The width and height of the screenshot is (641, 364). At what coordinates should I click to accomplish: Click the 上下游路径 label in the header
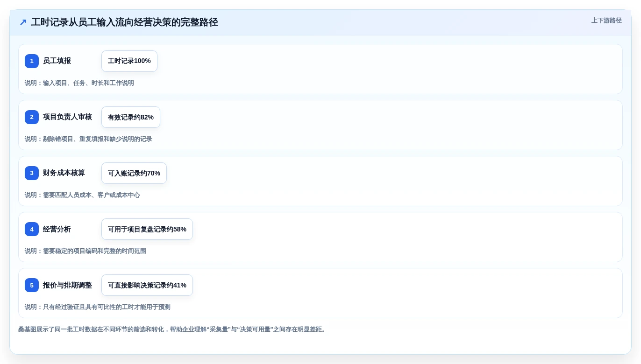(606, 21)
